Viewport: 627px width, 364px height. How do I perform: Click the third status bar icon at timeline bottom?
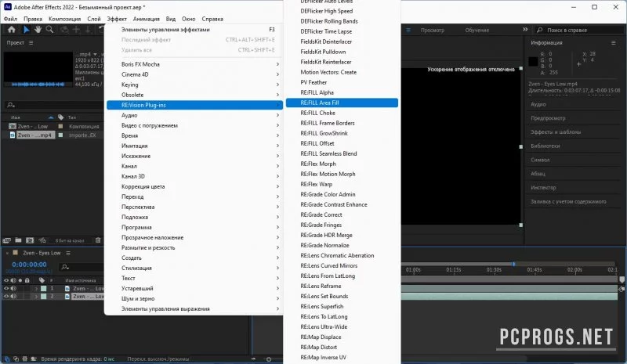coord(25,359)
